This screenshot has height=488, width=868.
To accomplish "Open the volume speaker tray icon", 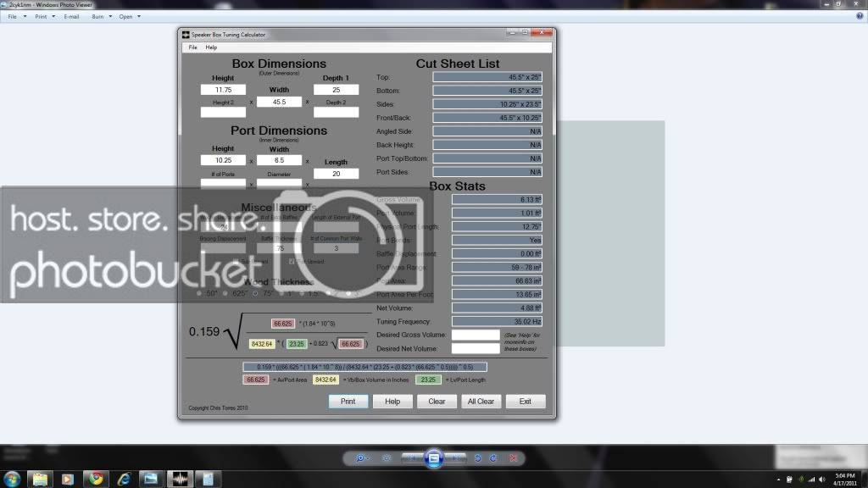I will click(821, 480).
